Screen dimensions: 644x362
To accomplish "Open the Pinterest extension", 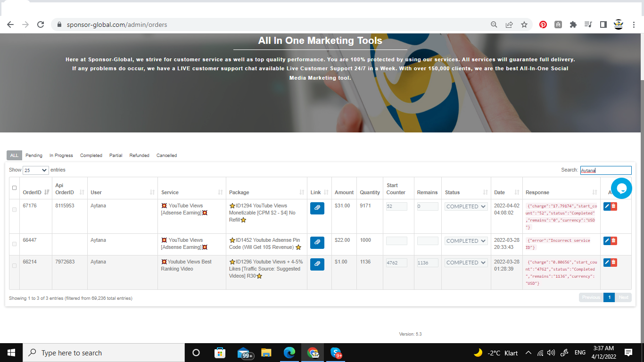I will (543, 25).
